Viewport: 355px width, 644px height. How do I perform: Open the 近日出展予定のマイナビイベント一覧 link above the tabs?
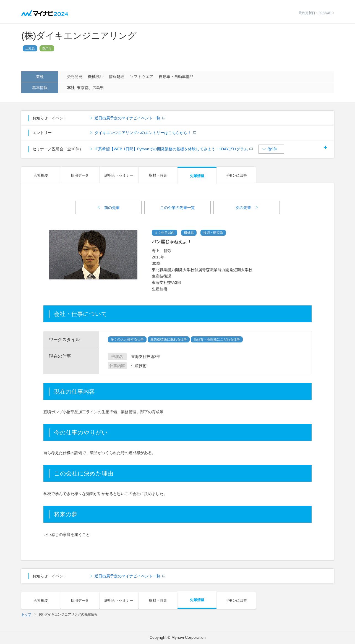127,118
